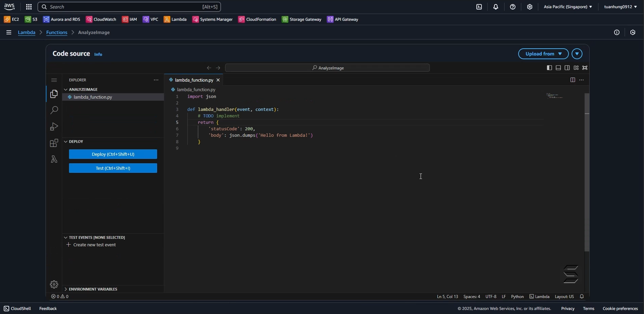The height and width of the screenshot is (314, 644).
Task: Focus the AWS Search box
Action: pyautogui.click(x=129, y=7)
